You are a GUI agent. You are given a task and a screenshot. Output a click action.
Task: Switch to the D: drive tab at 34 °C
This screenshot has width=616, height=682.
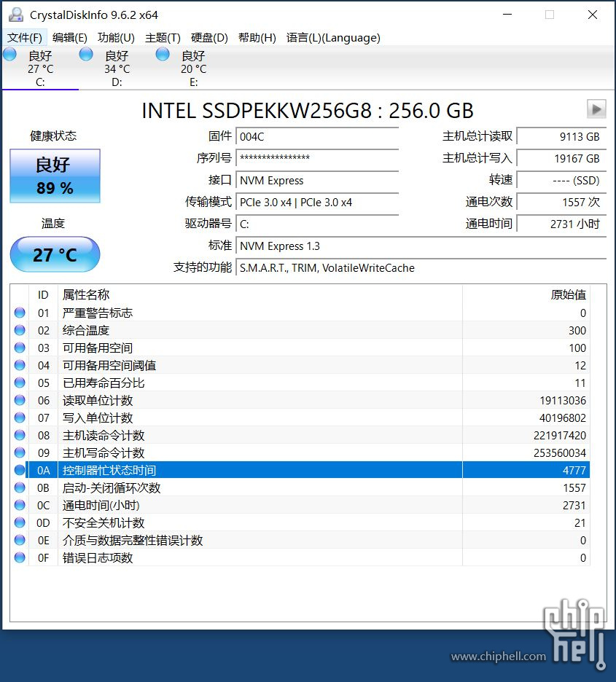[x=117, y=68]
